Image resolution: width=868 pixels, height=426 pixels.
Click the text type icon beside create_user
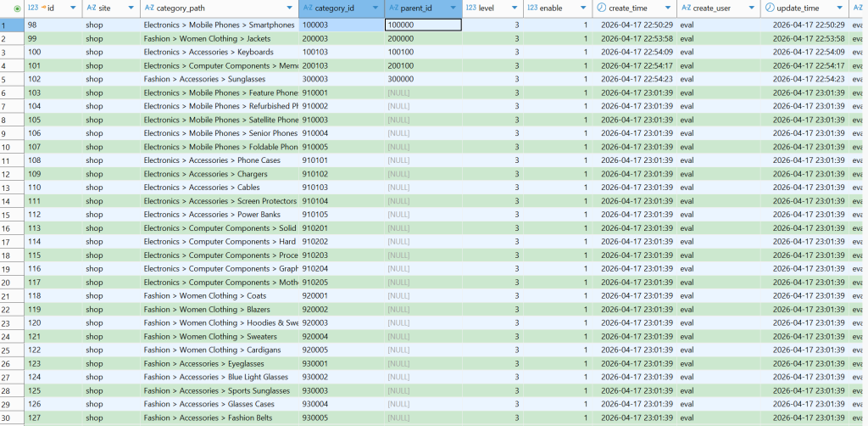coord(685,8)
